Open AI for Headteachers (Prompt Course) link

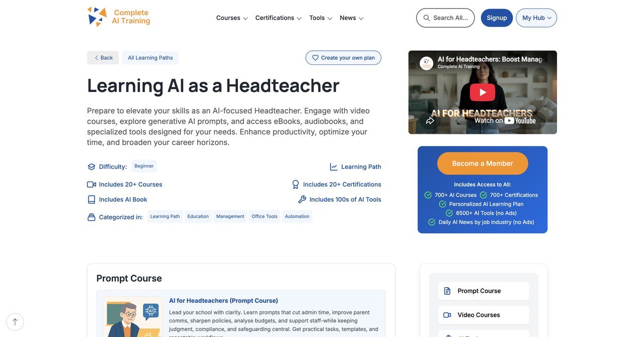(223, 301)
